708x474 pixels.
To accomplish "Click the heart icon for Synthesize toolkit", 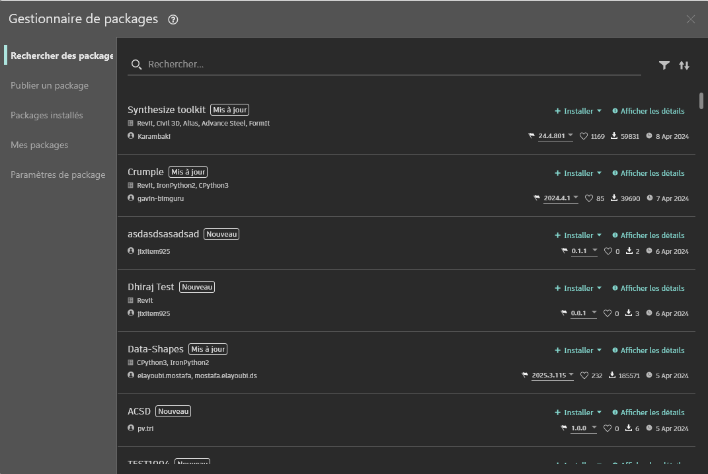I will pos(583,136).
